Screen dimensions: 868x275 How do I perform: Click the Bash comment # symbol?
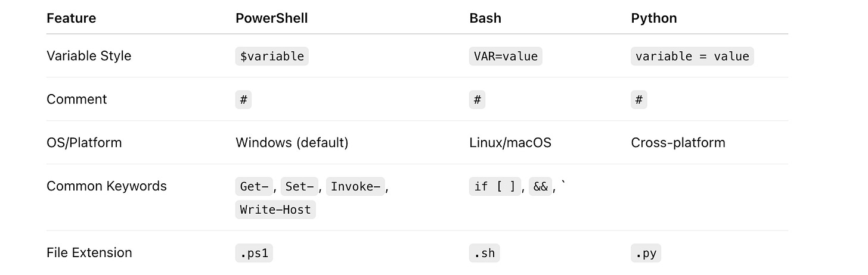(x=477, y=99)
